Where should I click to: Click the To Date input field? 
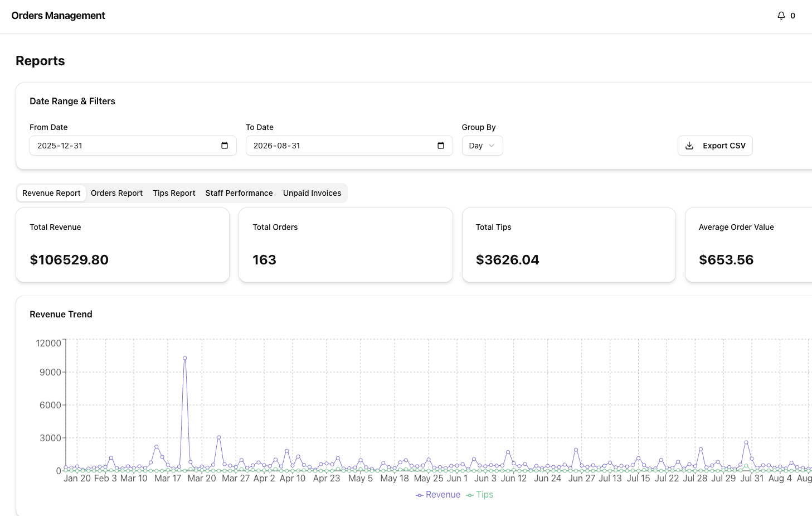(349, 146)
